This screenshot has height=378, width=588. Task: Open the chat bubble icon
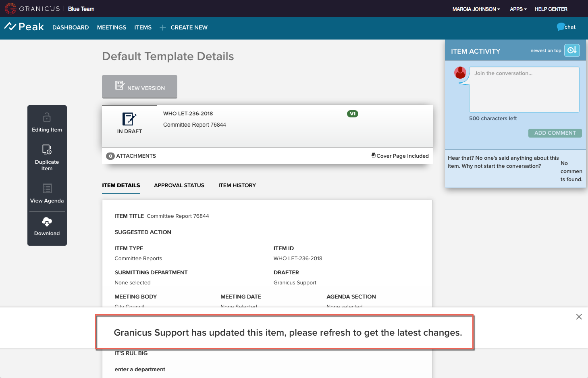(561, 27)
